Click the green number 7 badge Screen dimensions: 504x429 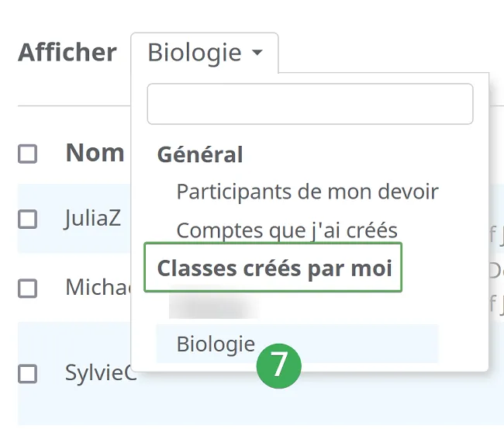278,365
